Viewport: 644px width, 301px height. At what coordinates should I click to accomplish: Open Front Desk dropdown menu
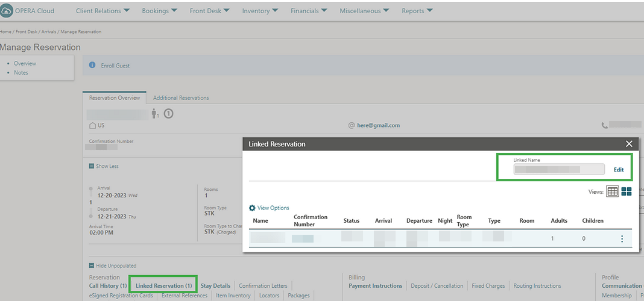[209, 11]
